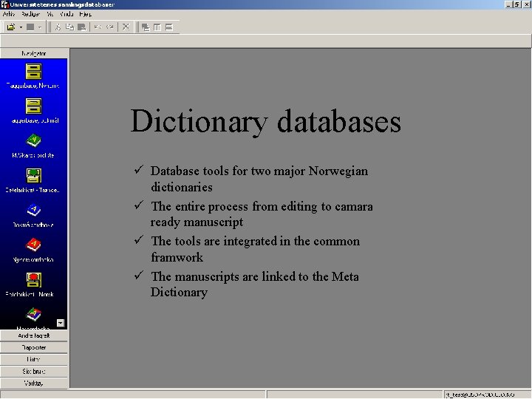532x399 pixels.
Task: Click the Redo arrow toolbar icon
Action: coord(109,27)
